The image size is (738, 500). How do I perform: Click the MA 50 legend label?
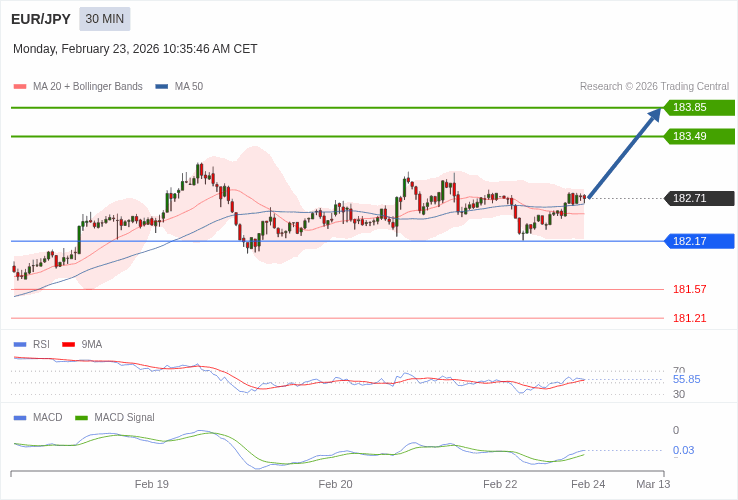tap(189, 87)
